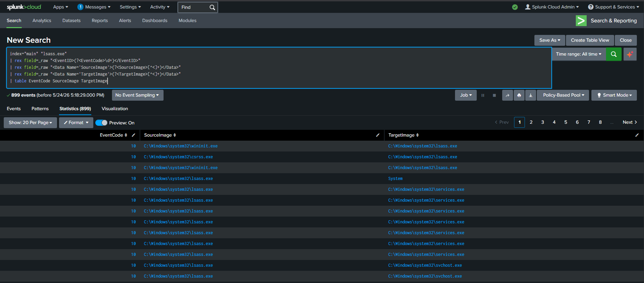
Task: Print search results icon
Action: (519, 95)
